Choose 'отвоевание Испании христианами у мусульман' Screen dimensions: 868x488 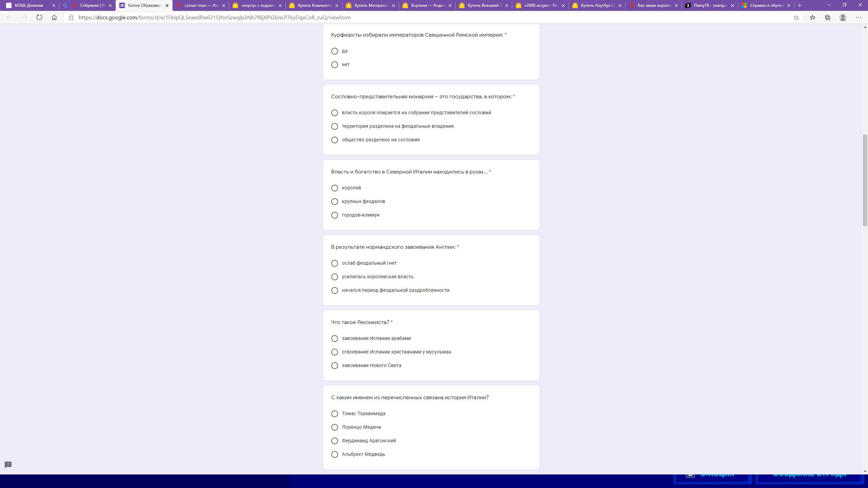coord(335,352)
